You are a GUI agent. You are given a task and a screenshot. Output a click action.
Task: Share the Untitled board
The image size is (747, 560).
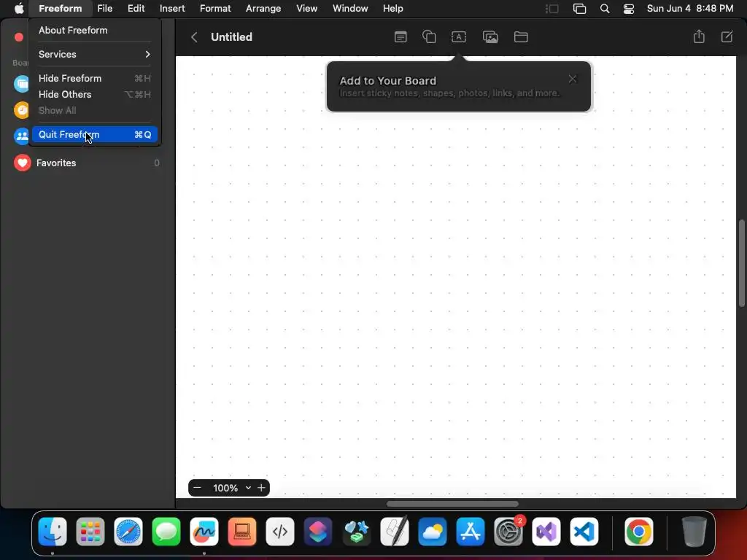coord(699,36)
